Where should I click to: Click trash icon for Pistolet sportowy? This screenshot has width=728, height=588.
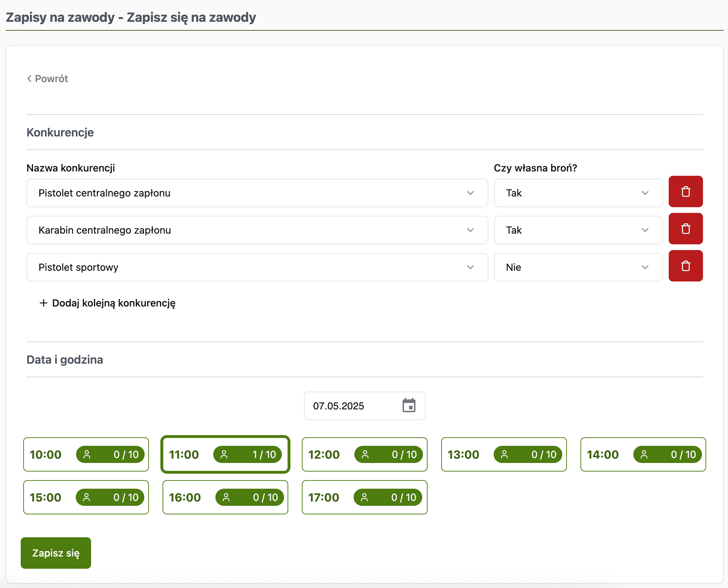pyautogui.click(x=685, y=266)
